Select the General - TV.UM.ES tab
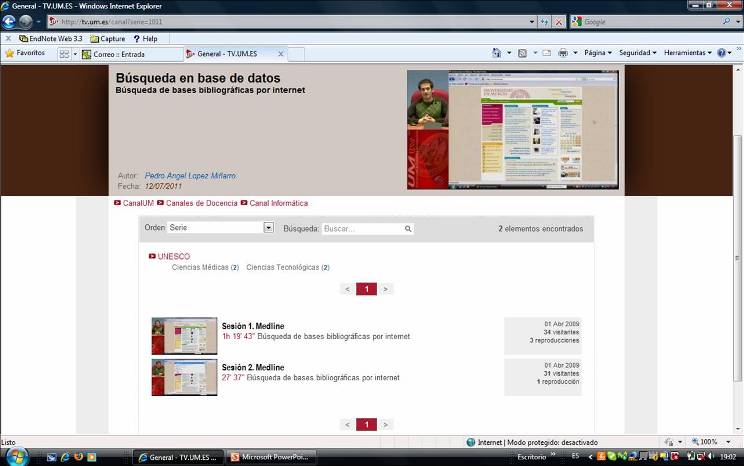 [x=227, y=54]
